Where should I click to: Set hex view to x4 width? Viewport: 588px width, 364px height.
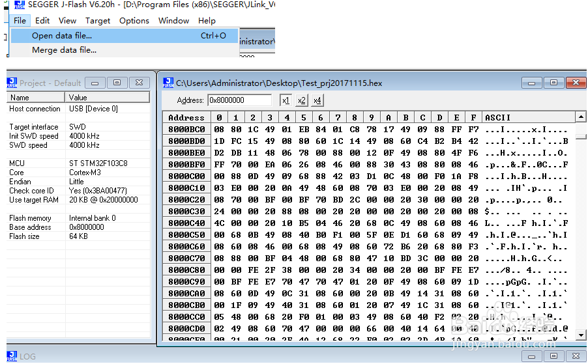(317, 100)
